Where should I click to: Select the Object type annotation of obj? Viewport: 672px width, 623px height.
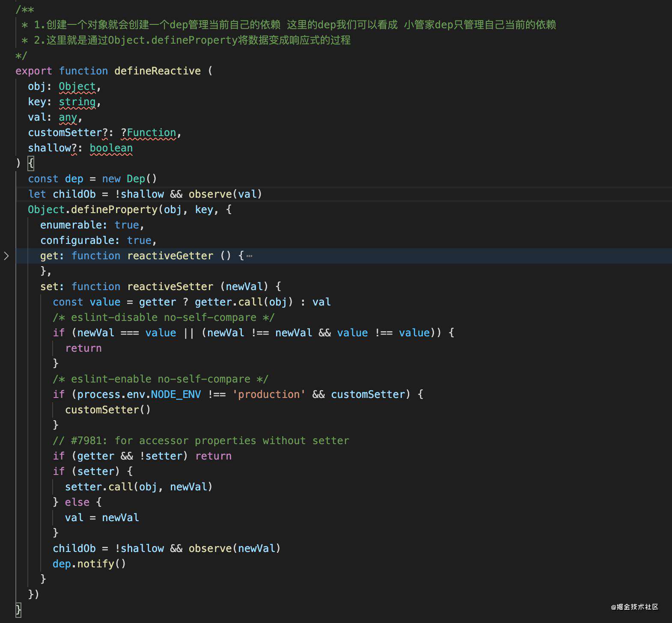coord(77,86)
